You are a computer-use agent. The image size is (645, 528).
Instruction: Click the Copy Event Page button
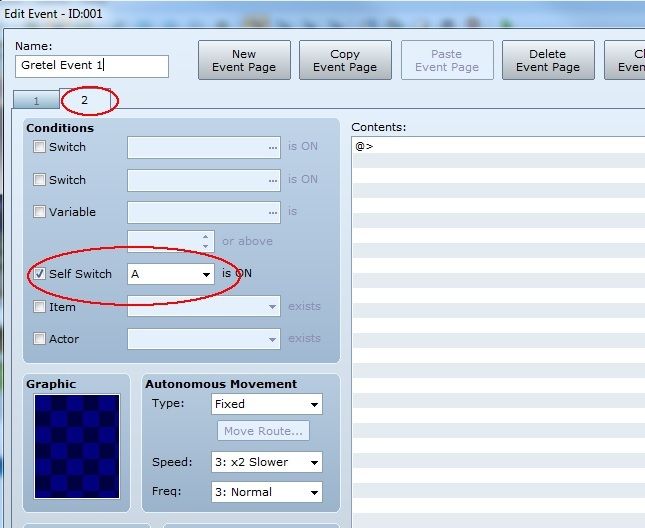pos(345,61)
